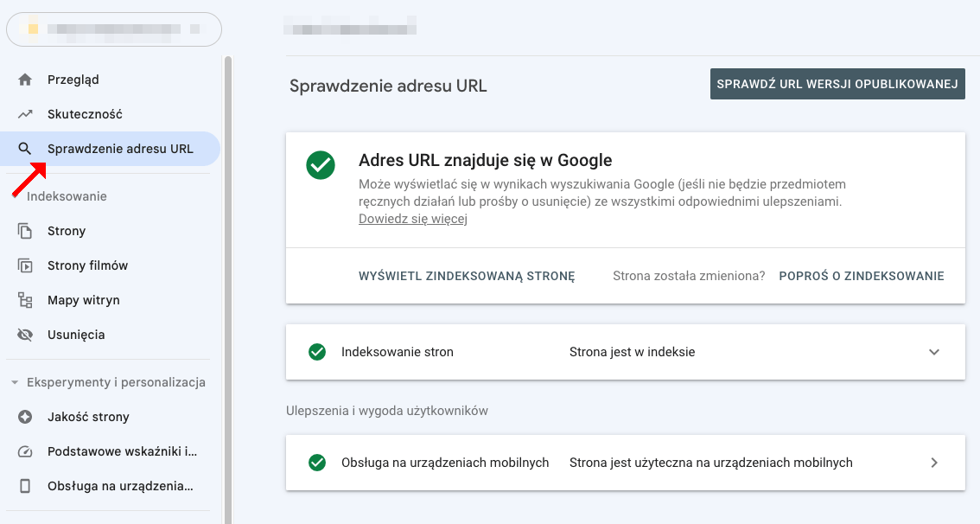Open Mapy witryn using the sitemap icon
The width and height of the screenshot is (980, 524).
click(25, 299)
